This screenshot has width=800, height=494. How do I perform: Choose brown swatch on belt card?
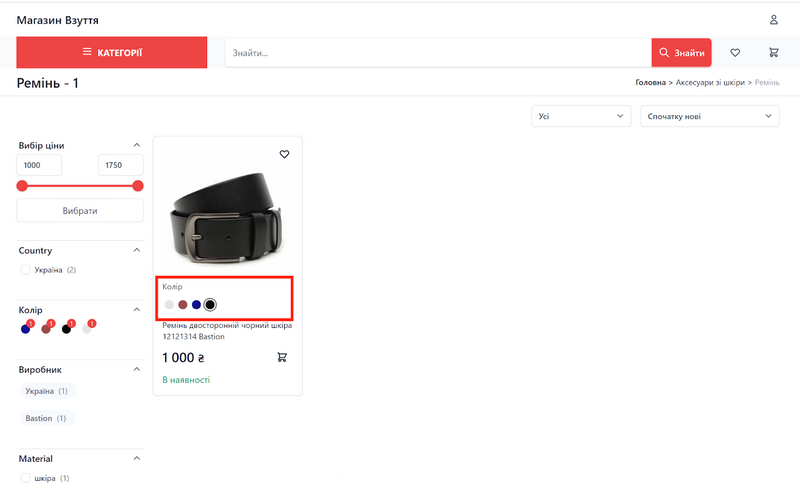(x=183, y=305)
